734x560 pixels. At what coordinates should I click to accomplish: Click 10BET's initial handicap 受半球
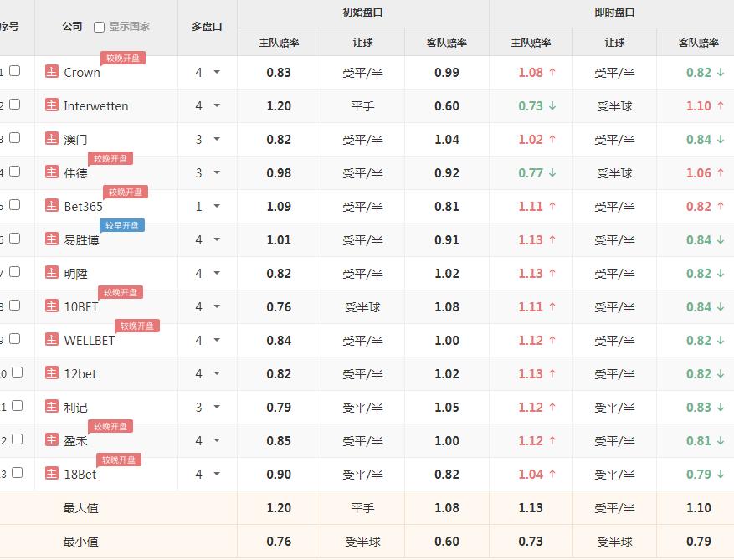click(362, 307)
